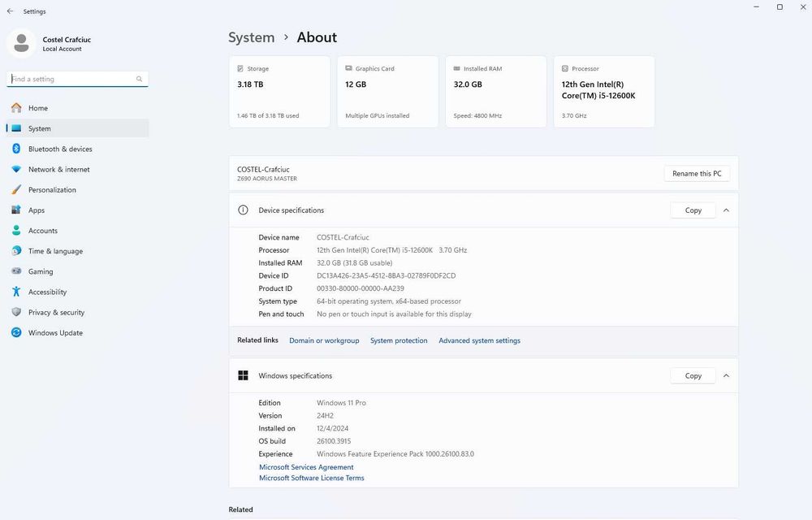Click the Windows Update icon
812x520 pixels.
tap(16, 332)
